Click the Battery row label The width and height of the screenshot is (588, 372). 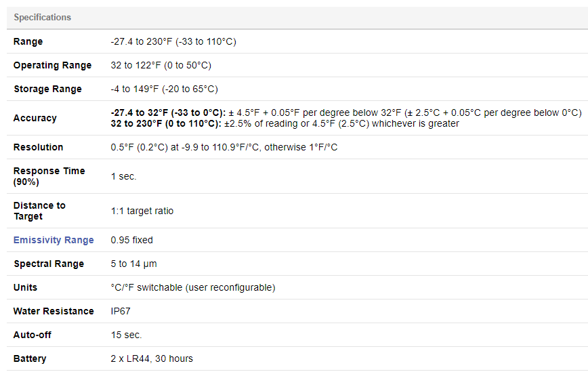30,358
